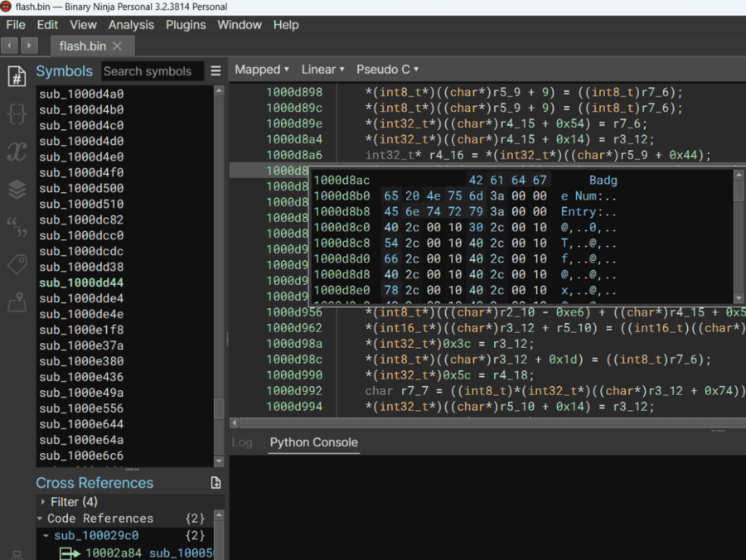
Task: Pin cross references with the new-pane icon
Action: coord(216,483)
